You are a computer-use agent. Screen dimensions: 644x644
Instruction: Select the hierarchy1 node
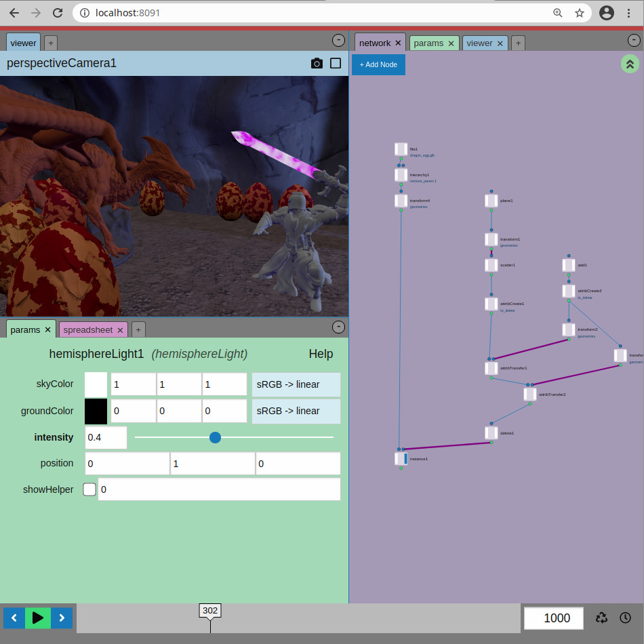pyautogui.click(x=401, y=175)
